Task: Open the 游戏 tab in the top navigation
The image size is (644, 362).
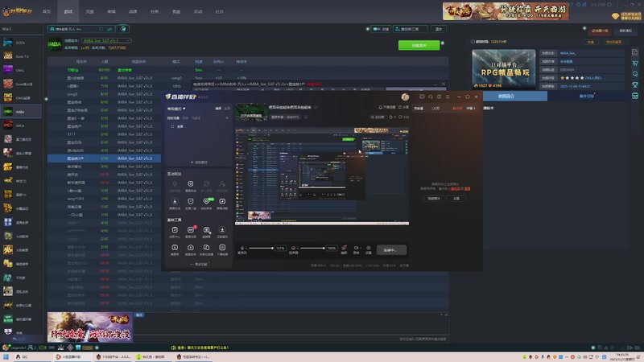Action: pos(68,11)
